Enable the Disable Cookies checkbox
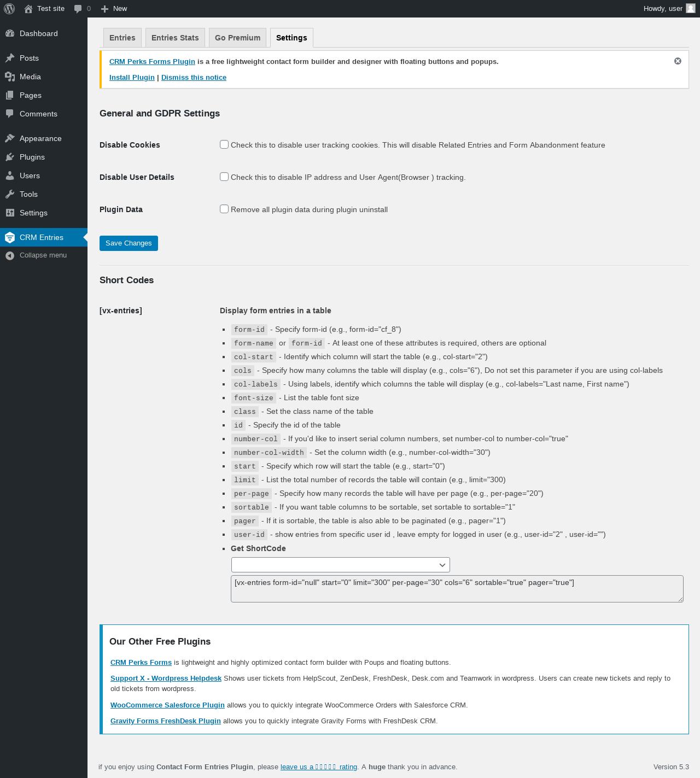The height and width of the screenshot is (778, 700). (x=224, y=144)
